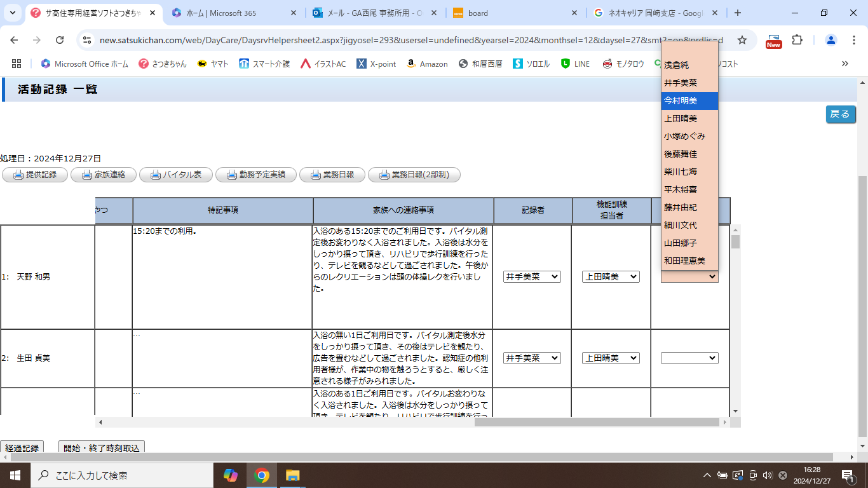Select 今村明美 from the dropdown list
The width and height of the screenshot is (868, 488).
coord(689,100)
